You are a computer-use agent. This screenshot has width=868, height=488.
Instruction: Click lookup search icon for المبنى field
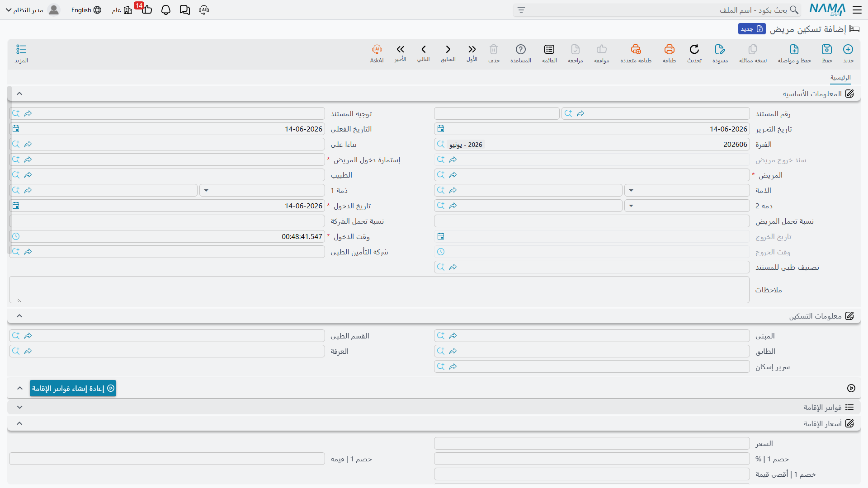click(441, 336)
